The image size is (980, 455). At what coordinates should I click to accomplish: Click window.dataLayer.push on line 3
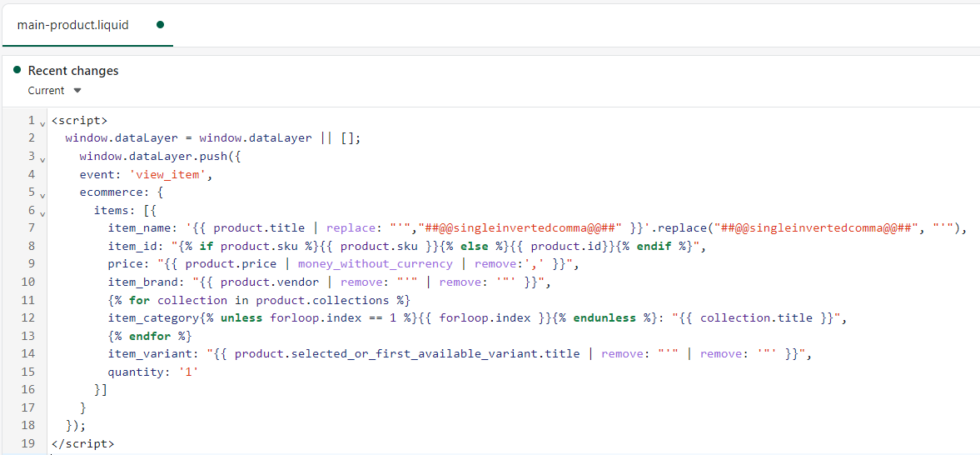coord(154,157)
